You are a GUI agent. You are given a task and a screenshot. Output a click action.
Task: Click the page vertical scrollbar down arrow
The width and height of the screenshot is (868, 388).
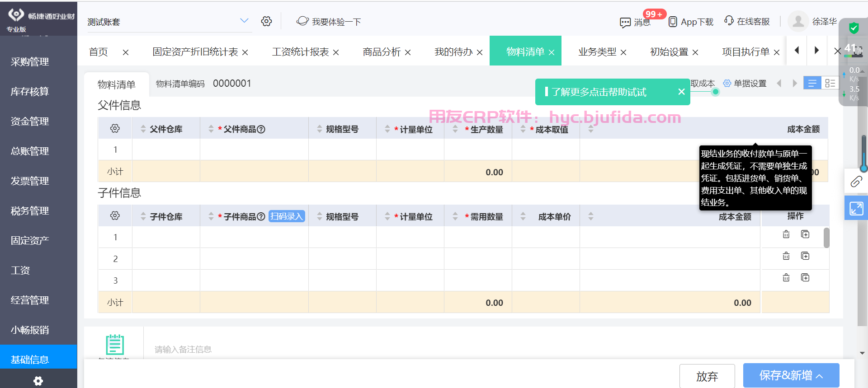pos(862,353)
